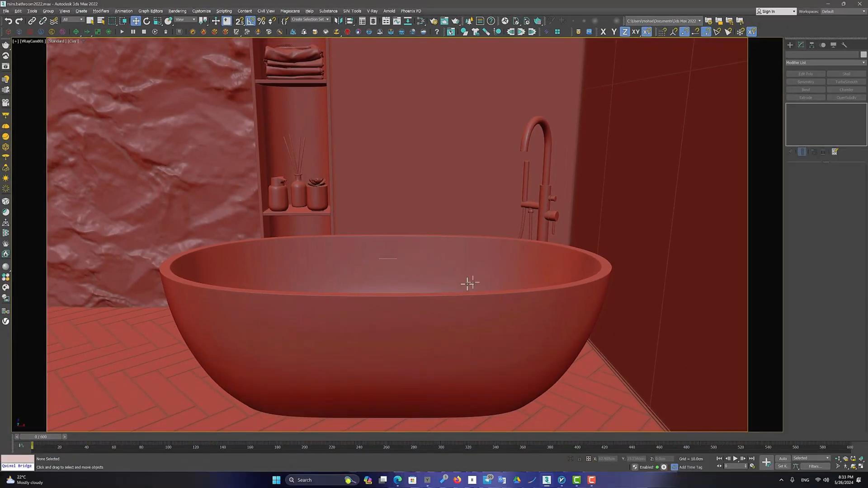Screen dimensions: 868x488
Task: Open the Mirror tool
Action: (338, 21)
